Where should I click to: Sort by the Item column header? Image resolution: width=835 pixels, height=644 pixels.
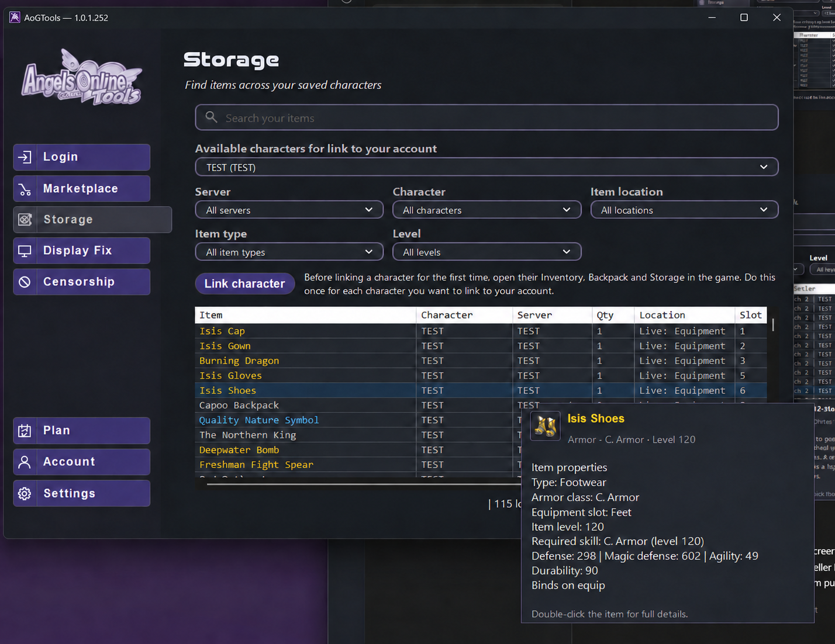305,315
